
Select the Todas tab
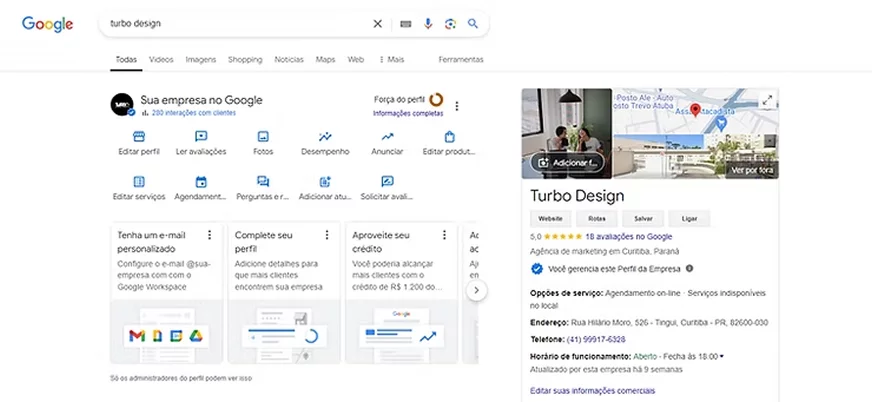126,59
